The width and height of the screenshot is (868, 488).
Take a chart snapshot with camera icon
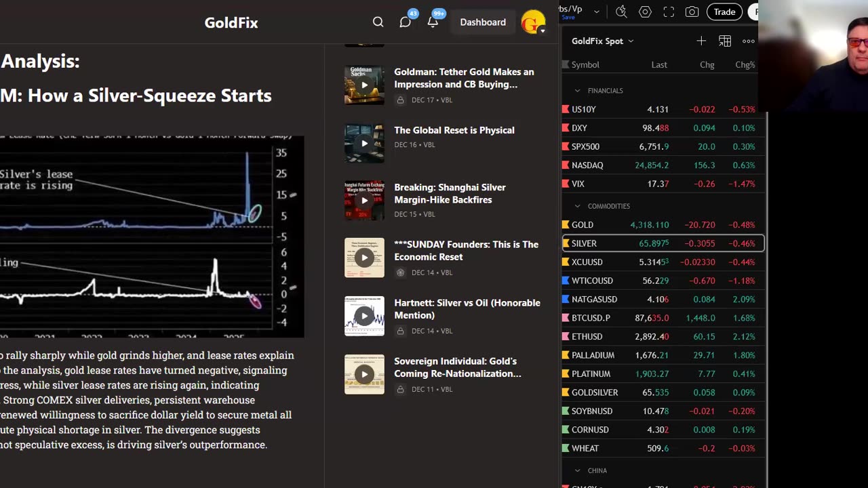(x=692, y=12)
